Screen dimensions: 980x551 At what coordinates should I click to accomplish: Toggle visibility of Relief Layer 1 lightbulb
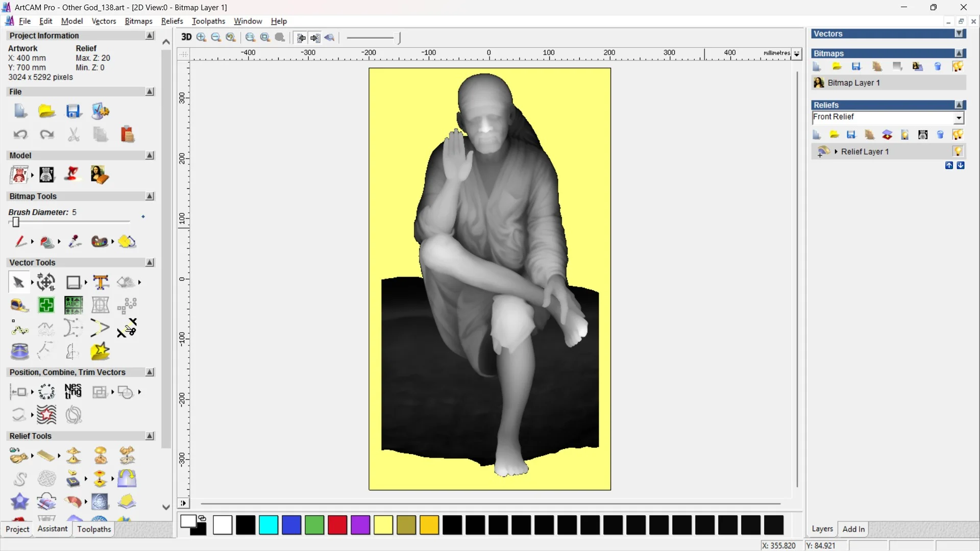point(959,152)
